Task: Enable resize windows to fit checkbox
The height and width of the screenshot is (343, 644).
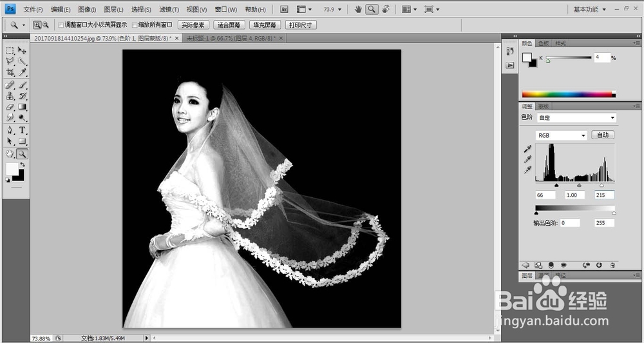Action: (61, 25)
